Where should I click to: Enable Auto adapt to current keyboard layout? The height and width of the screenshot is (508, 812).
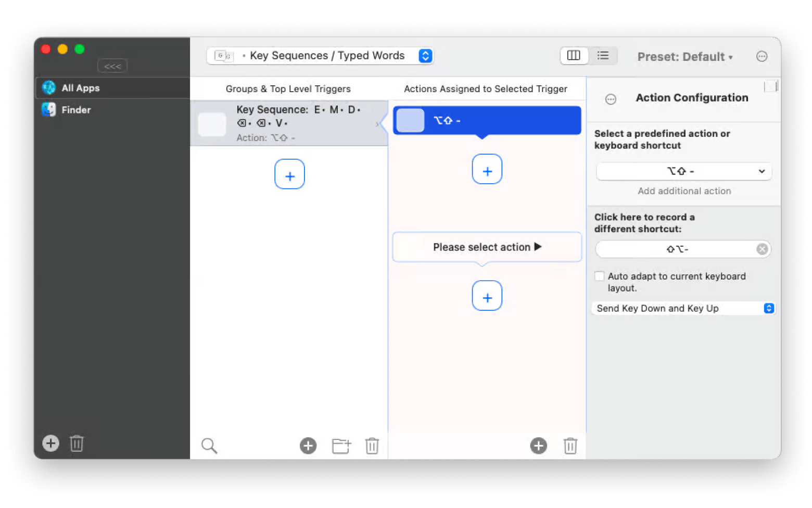(600, 276)
